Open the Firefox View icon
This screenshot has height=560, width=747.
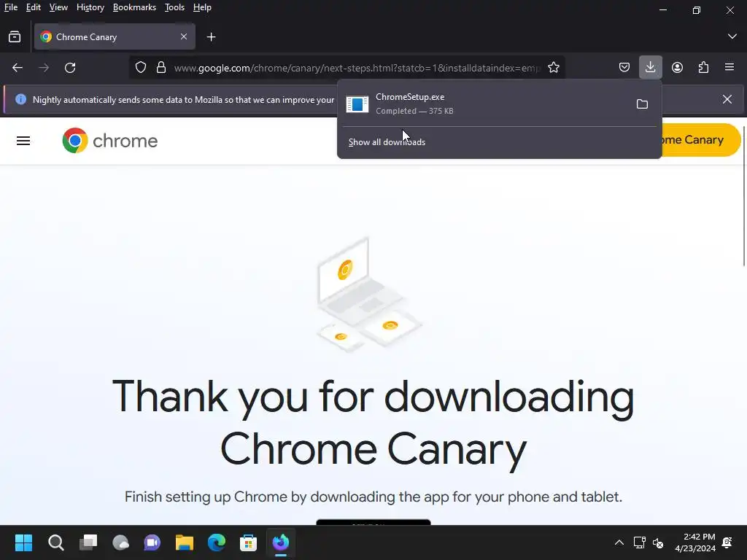(x=15, y=36)
